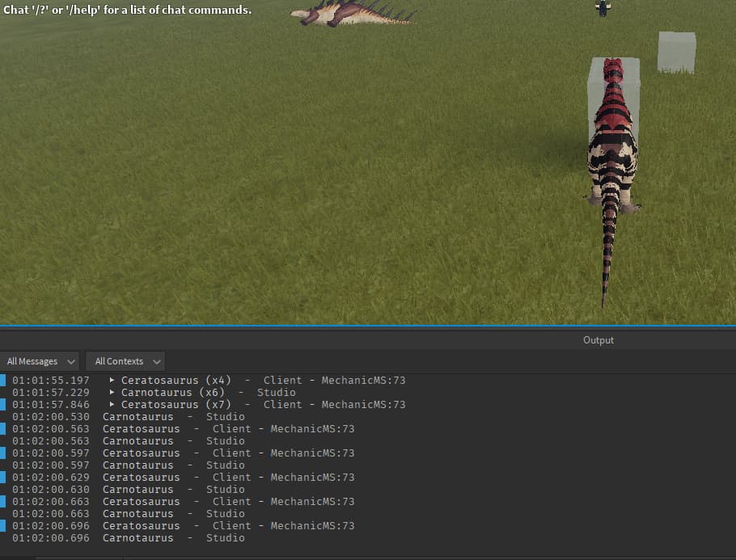
Task: Switch to the Output tab
Action: 599,339
